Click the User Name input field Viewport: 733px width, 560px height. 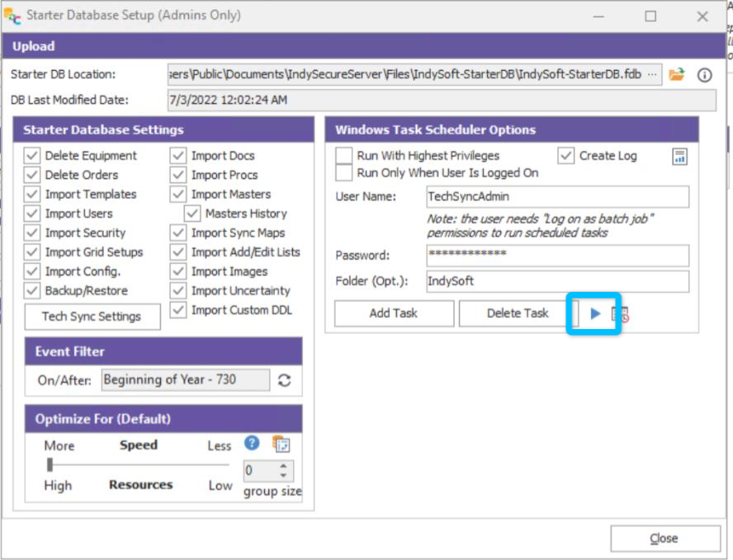pos(557,197)
